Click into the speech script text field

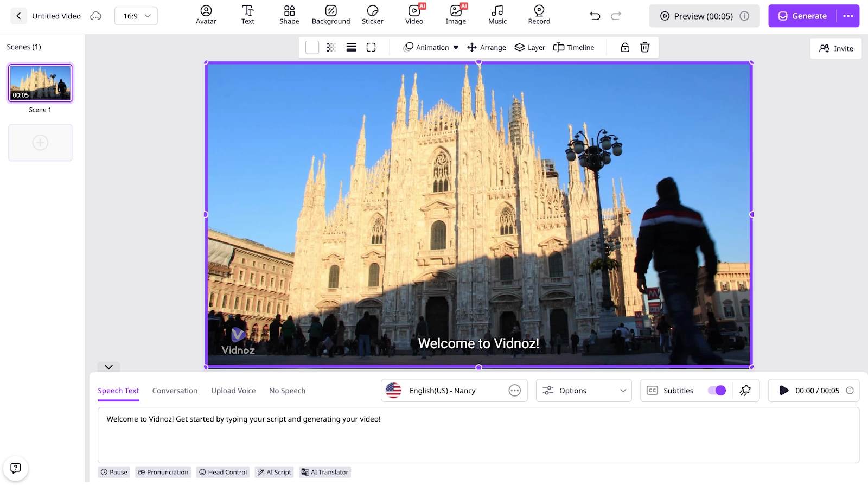tap(478, 435)
